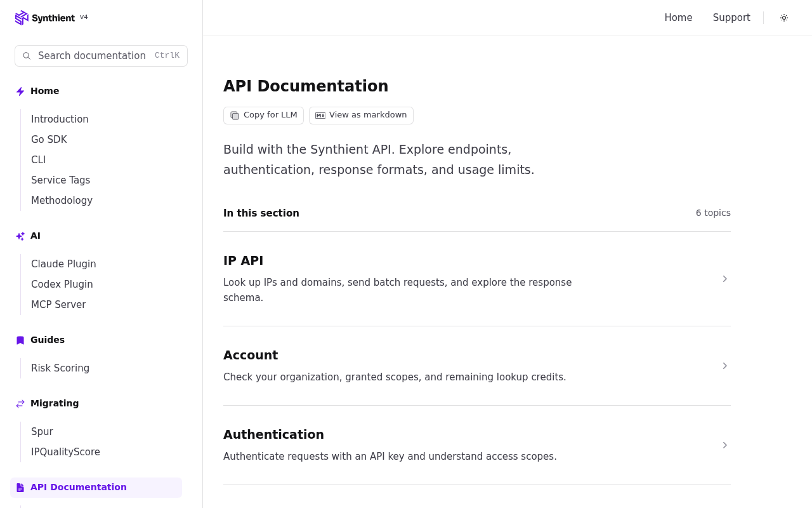Toggle the light/dark theme sun icon

point(784,18)
